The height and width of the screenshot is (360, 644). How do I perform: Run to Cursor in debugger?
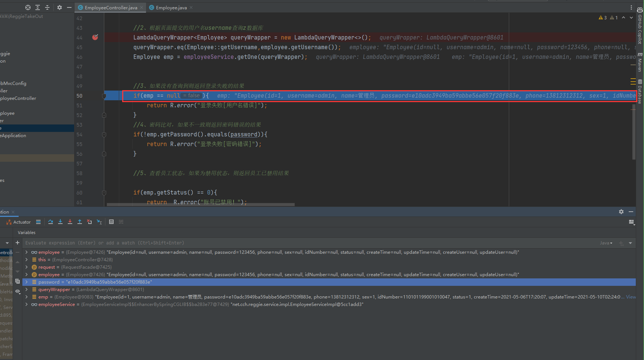(99, 222)
